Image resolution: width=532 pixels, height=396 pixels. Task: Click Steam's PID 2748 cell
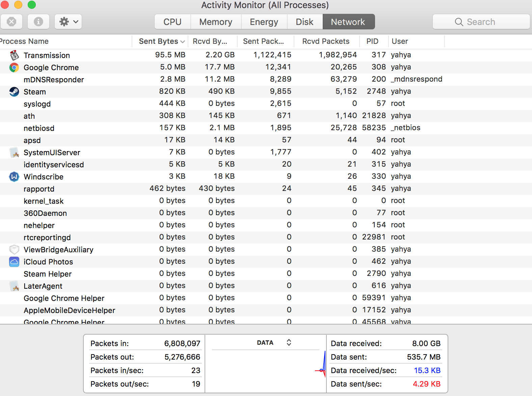click(x=376, y=91)
